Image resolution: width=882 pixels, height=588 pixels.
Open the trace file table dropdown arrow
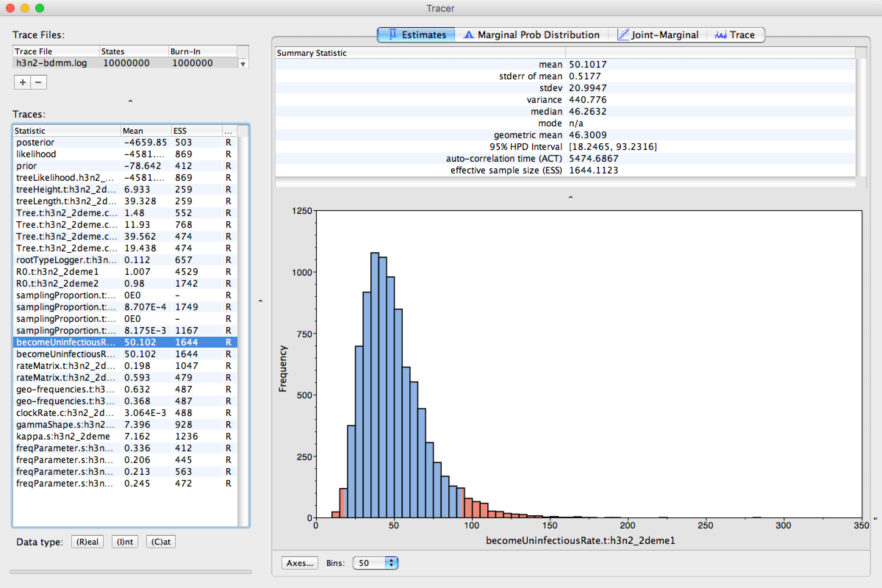[x=243, y=64]
